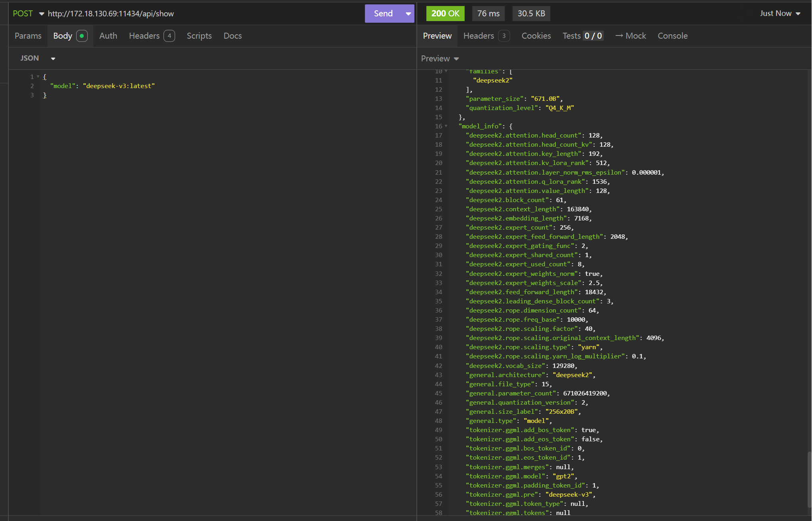Viewport: 812px width, 521px height.
Task: Click the embedding_length value 7168
Action: pyautogui.click(x=581, y=218)
